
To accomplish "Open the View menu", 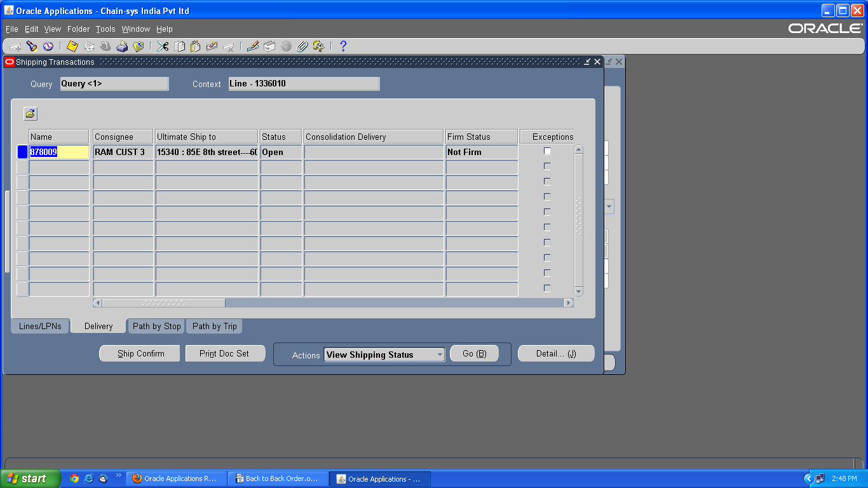I will [x=53, y=29].
